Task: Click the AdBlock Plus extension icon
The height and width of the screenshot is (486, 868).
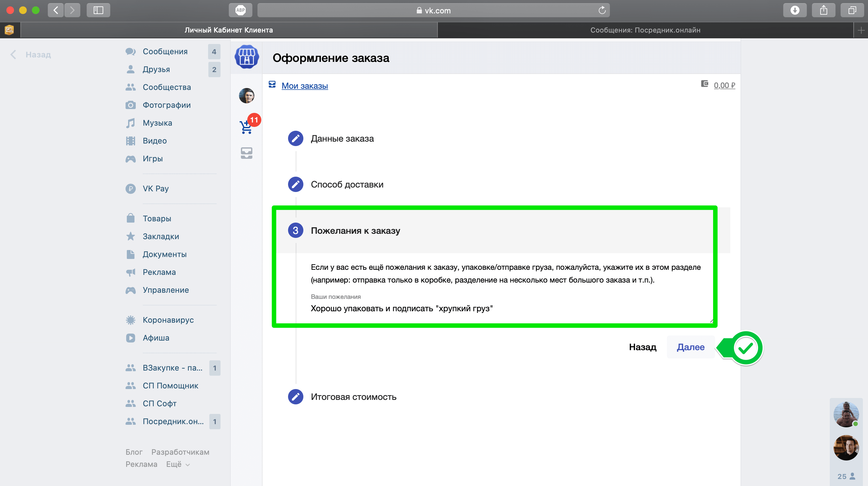Action: click(x=240, y=11)
